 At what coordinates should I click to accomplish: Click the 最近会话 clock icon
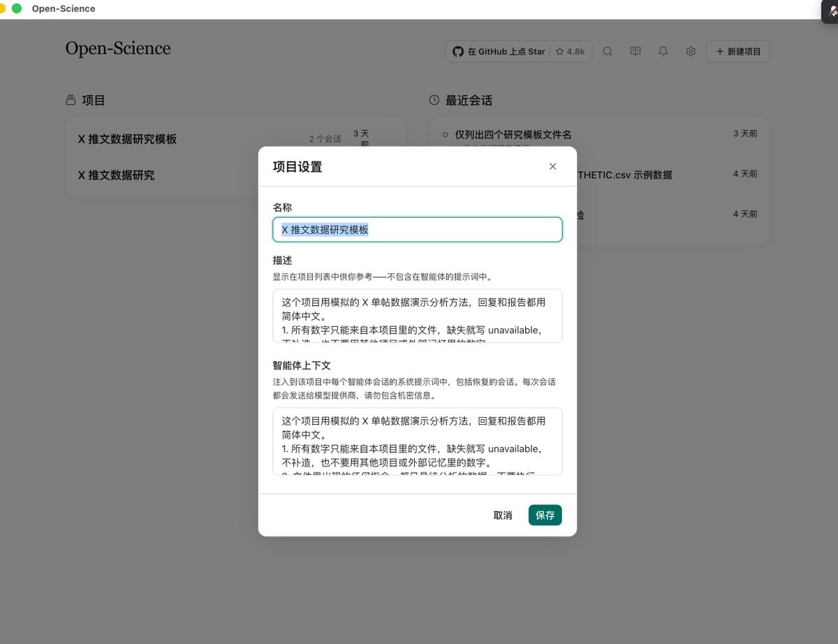tap(434, 101)
